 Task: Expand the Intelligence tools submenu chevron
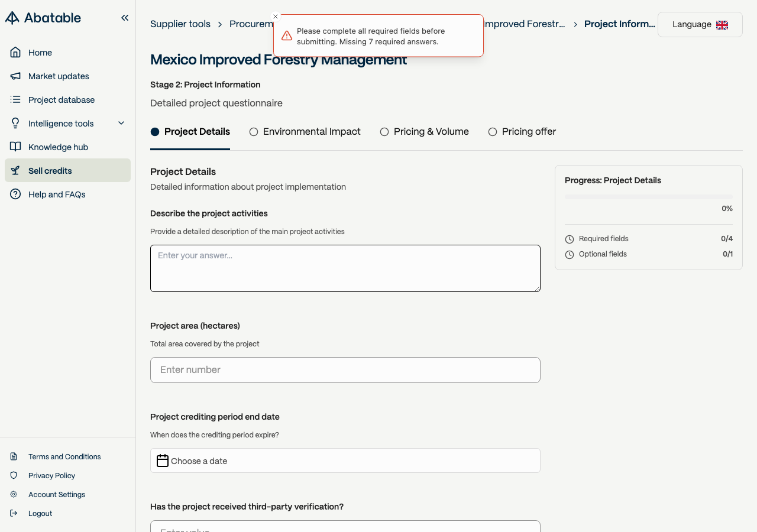pyautogui.click(x=121, y=124)
